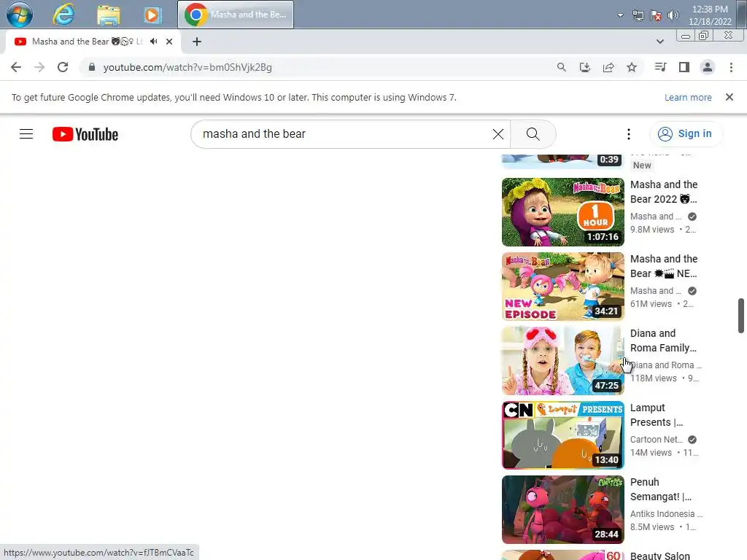The image size is (747, 560).
Task: Open the Beauty Salon video title
Action: point(659,555)
